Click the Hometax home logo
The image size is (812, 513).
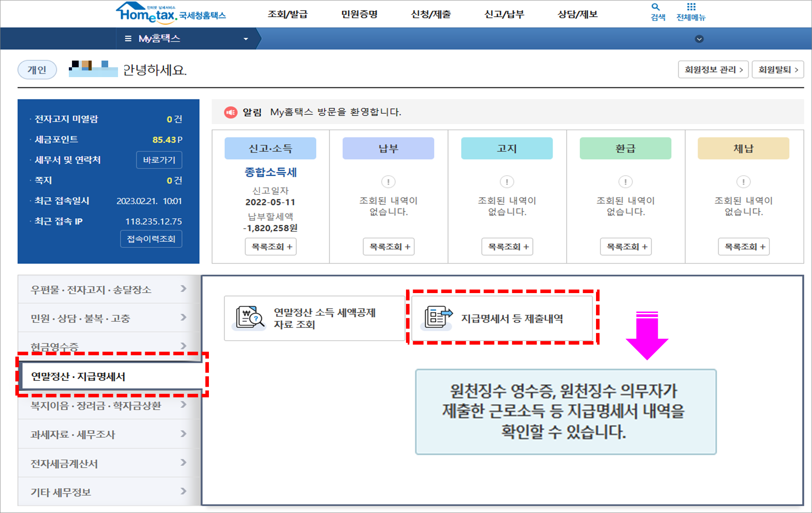(x=169, y=13)
